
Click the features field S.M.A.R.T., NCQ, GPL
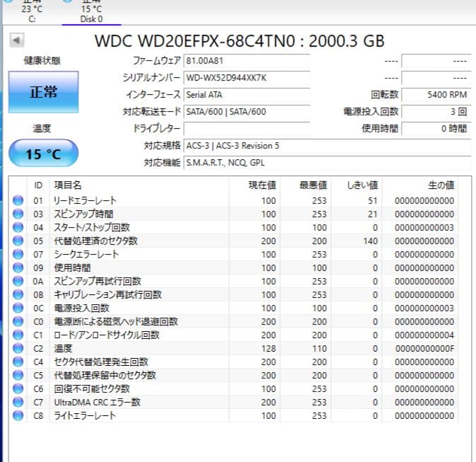point(327,163)
